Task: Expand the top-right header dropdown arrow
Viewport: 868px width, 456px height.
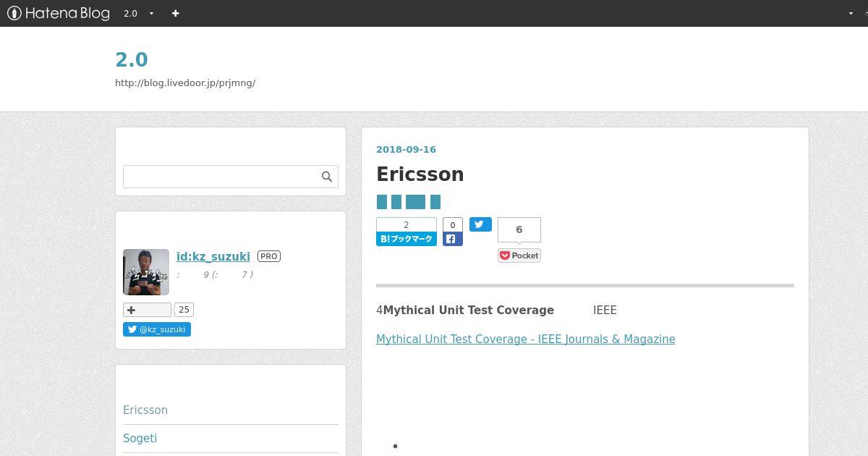Action: 851,13
